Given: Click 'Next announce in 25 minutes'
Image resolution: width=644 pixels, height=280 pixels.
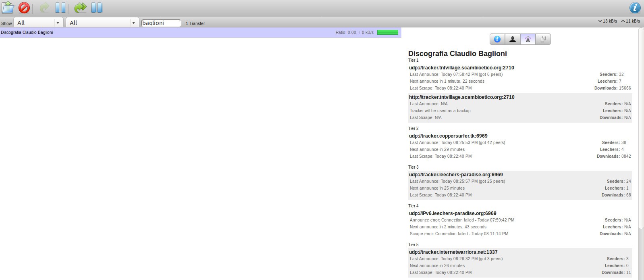Looking at the screenshot, I should pos(437,188).
